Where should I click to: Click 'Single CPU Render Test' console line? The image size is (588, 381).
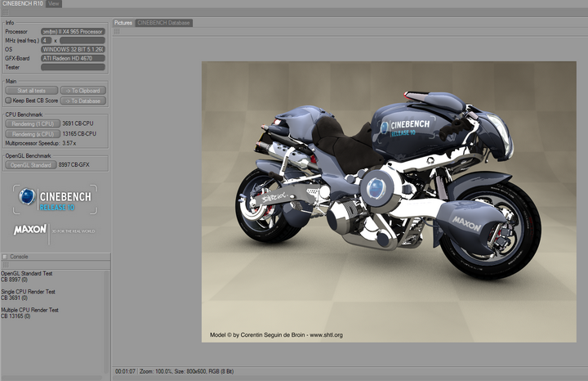point(28,292)
